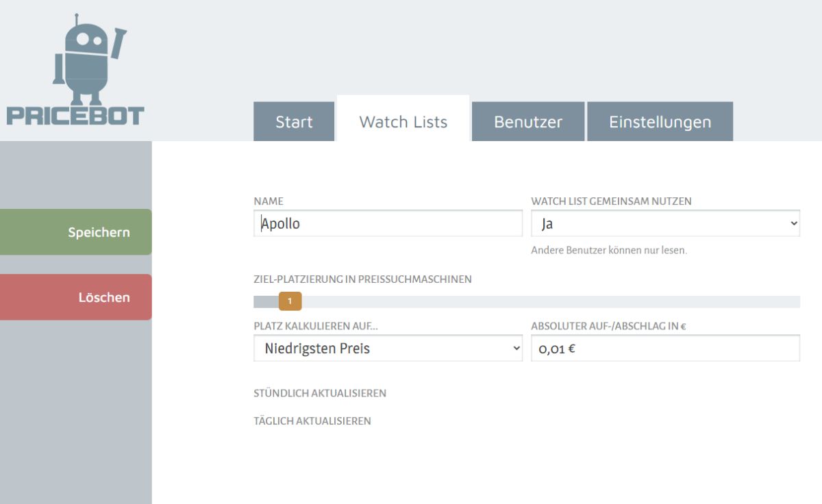Click the Platz kalkulieren auf label
822x504 pixels.
(x=316, y=327)
